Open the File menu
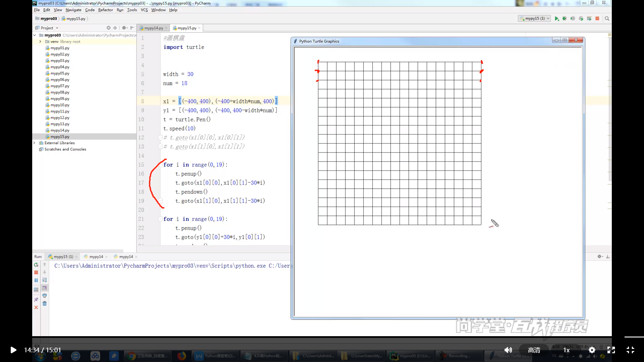The height and width of the screenshot is (362, 644). (37, 10)
